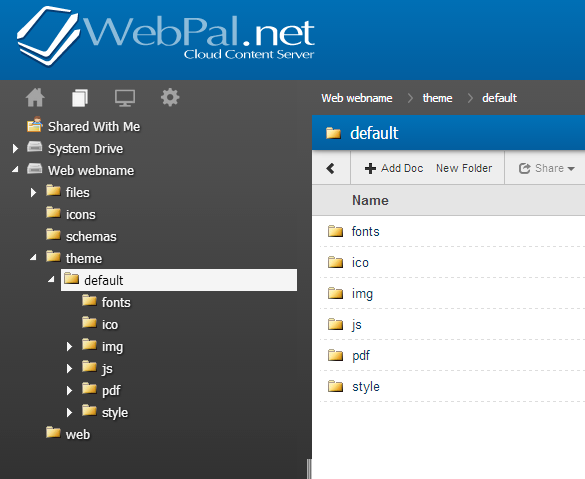This screenshot has width=585, height=479.
Task: Expand the System Drive tree node
Action: [x=15, y=148]
